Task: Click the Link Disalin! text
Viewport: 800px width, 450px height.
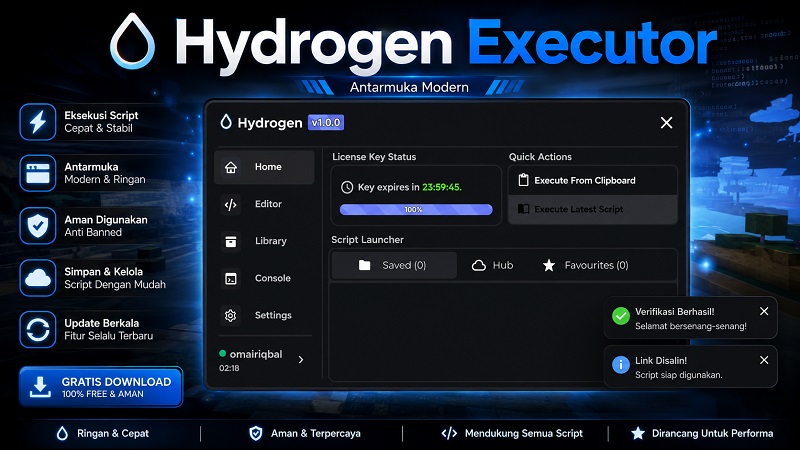Action: 661,361
